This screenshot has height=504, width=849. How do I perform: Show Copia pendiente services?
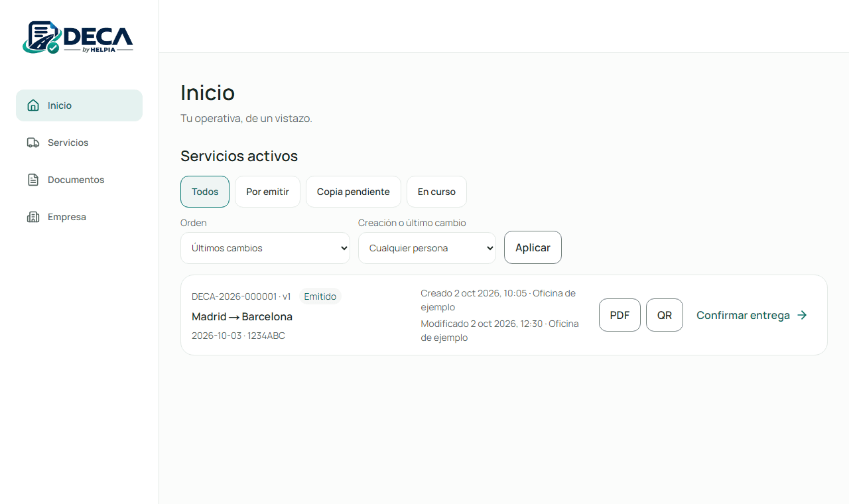(x=354, y=192)
